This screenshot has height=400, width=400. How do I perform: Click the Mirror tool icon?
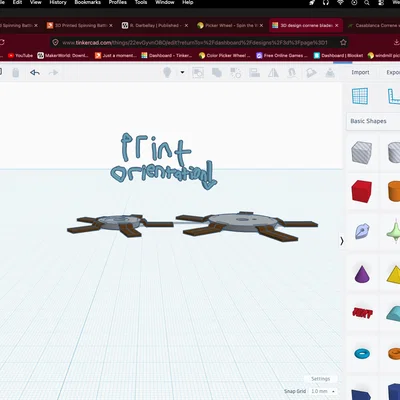tap(273, 73)
